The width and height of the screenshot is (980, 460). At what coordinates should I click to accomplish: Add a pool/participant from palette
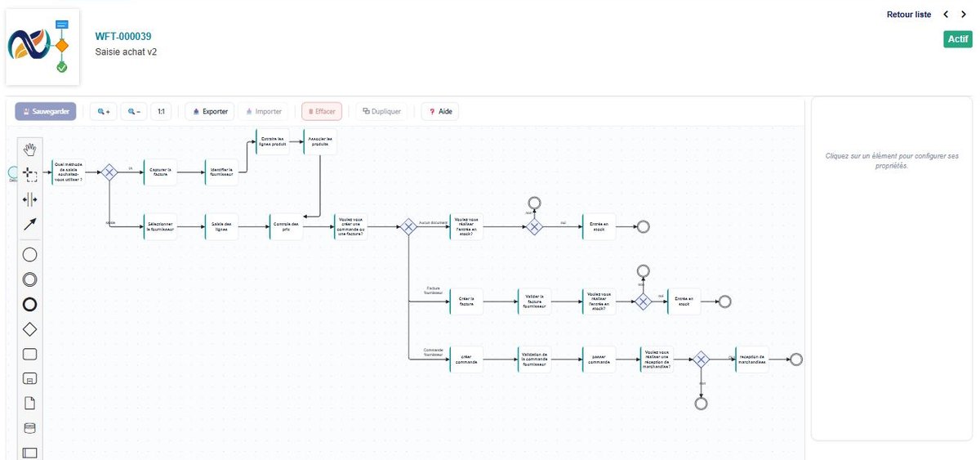pos(30,452)
